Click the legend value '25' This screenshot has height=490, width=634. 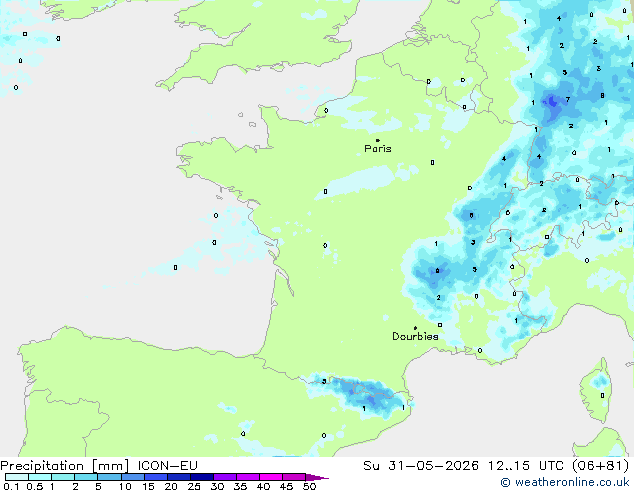pos(194,486)
